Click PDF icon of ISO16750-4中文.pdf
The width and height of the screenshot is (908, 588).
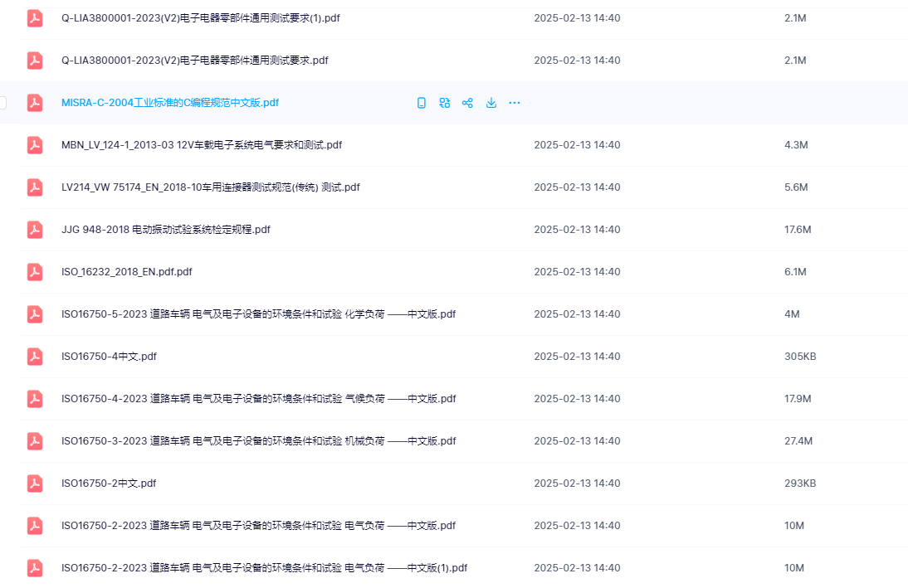tap(35, 357)
